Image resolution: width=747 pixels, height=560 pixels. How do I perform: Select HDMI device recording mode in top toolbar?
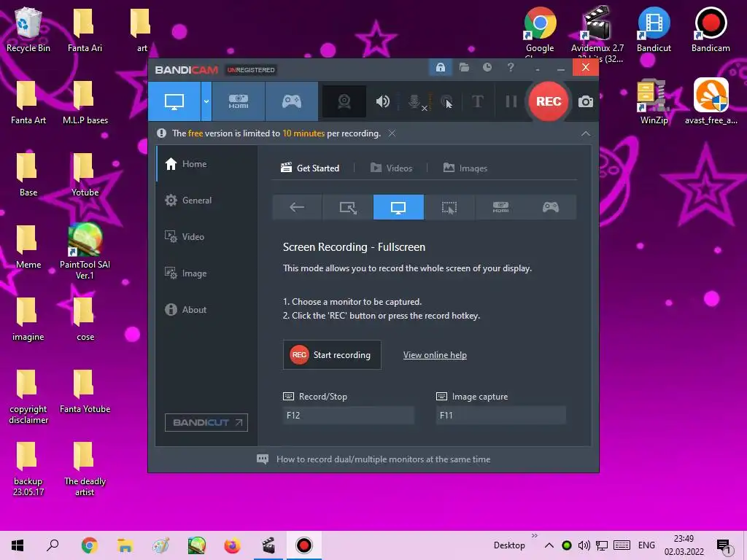(x=239, y=101)
